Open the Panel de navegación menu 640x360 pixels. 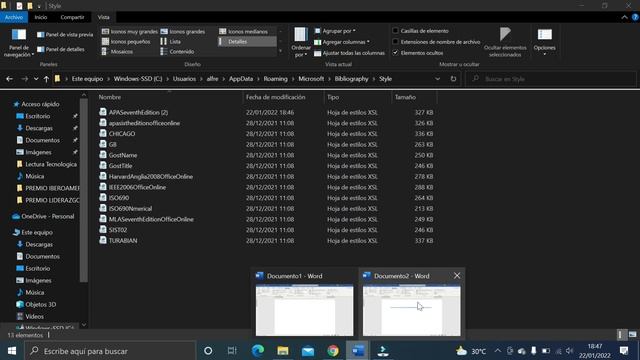click(18, 43)
